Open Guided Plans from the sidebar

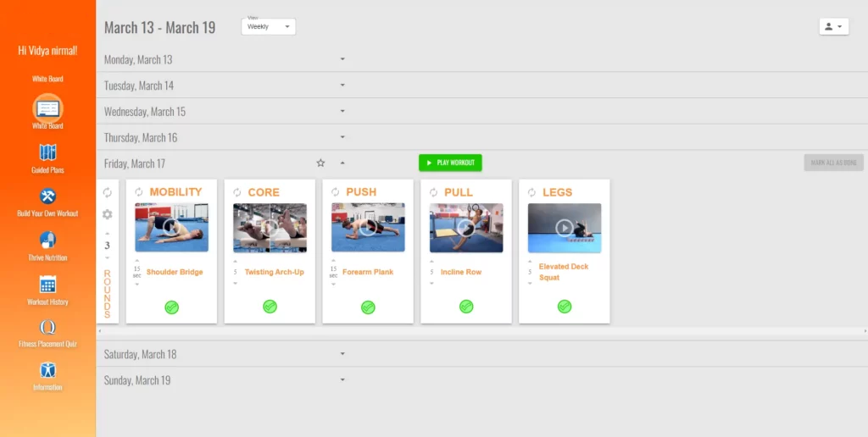[x=47, y=152]
